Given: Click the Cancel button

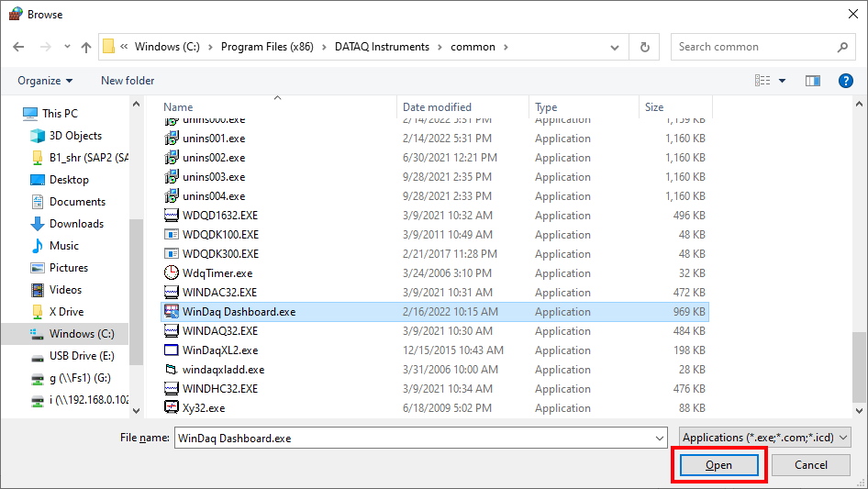Looking at the screenshot, I should [x=811, y=466].
